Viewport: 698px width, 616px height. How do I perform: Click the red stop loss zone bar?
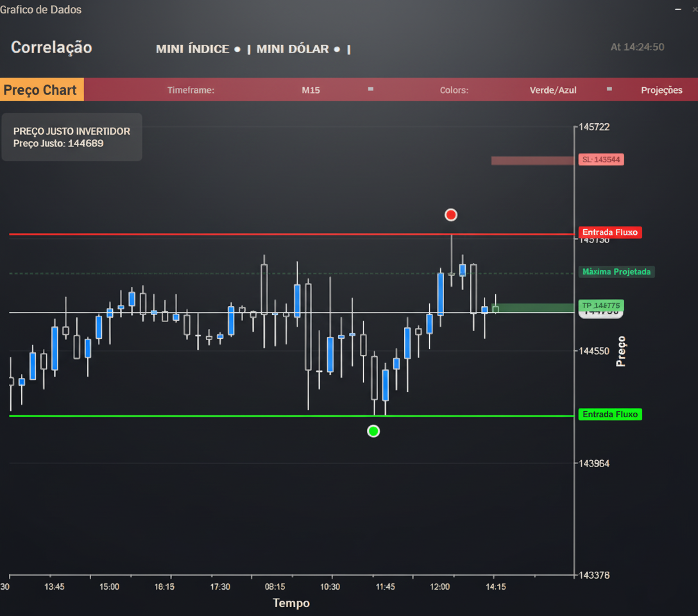[x=532, y=160]
